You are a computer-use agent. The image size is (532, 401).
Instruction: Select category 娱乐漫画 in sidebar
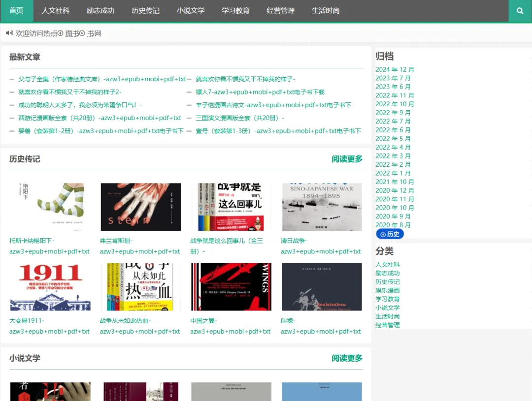click(388, 290)
